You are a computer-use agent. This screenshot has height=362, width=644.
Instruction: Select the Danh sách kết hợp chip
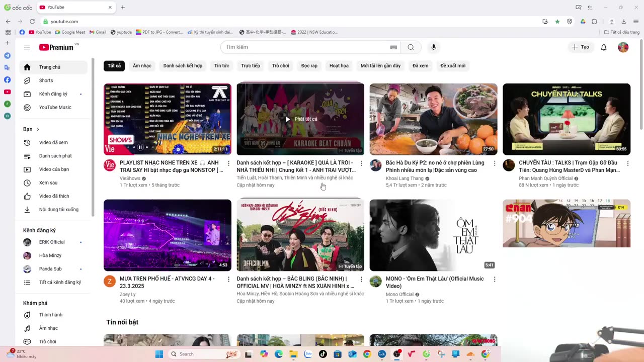[183, 66]
